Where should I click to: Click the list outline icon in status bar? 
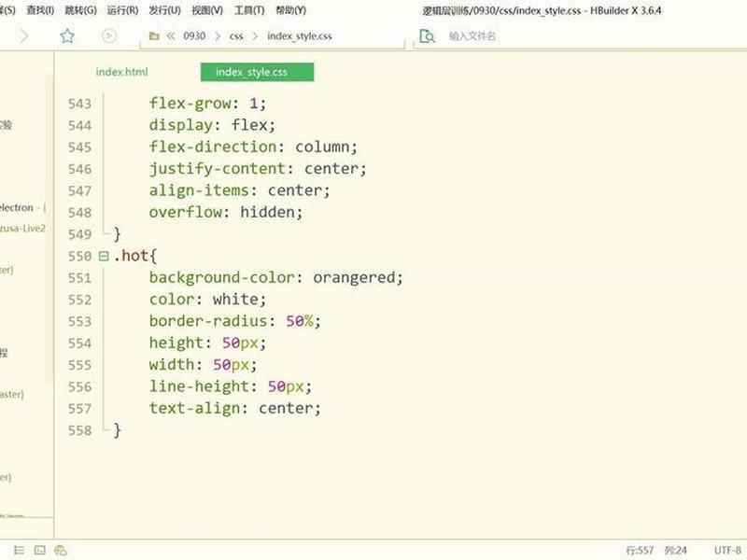pos(19,551)
